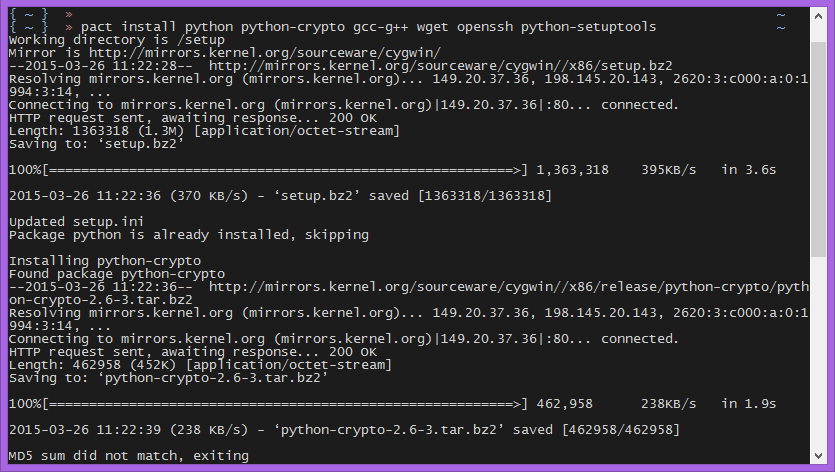Image resolution: width=835 pixels, height=472 pixels.
Task: Click the "Saving to: 'setup.bz2'" line
Action: pyautogui.click(x=96, y=143)
